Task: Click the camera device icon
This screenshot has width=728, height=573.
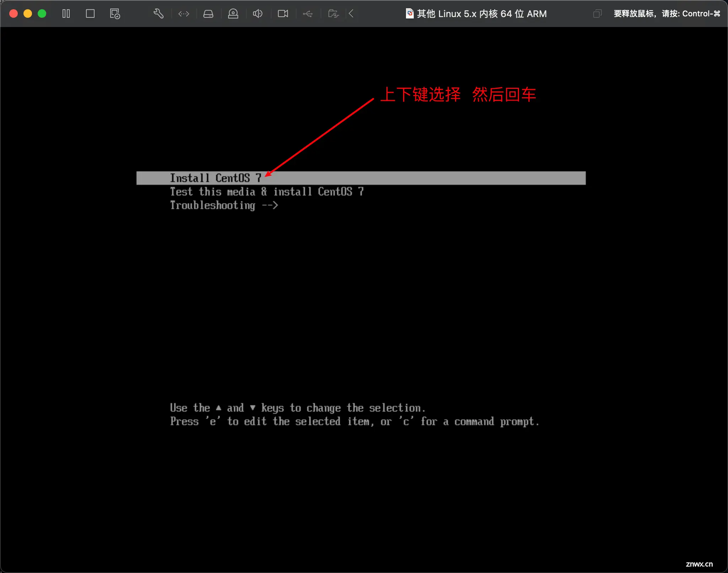Action: (x=283, y=14)
